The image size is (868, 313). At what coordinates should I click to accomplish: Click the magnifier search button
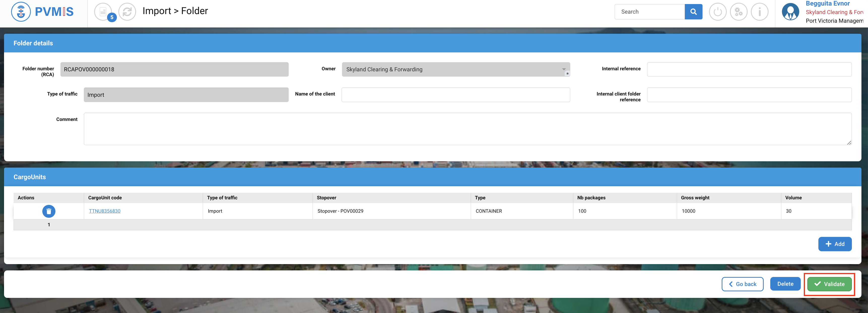[693, 12]
